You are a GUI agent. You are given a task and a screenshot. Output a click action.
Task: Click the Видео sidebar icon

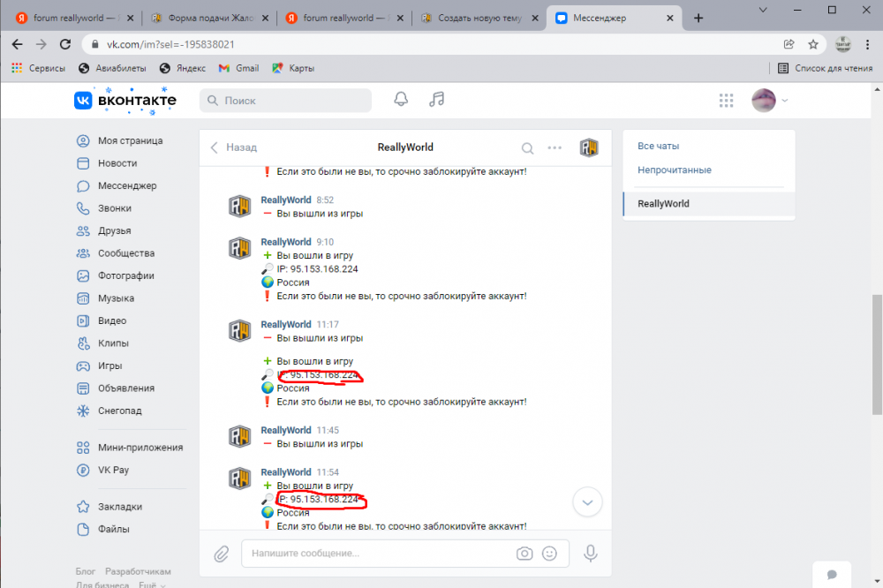tap(83, 321)
